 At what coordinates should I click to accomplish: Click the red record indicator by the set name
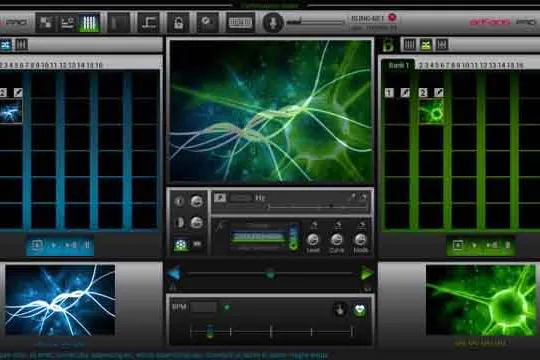tap(392, 17)
